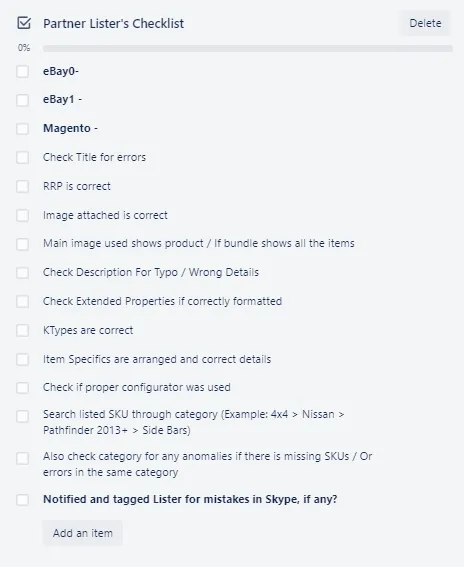Delete the Partner Lister's Checklist

[425, 23]
